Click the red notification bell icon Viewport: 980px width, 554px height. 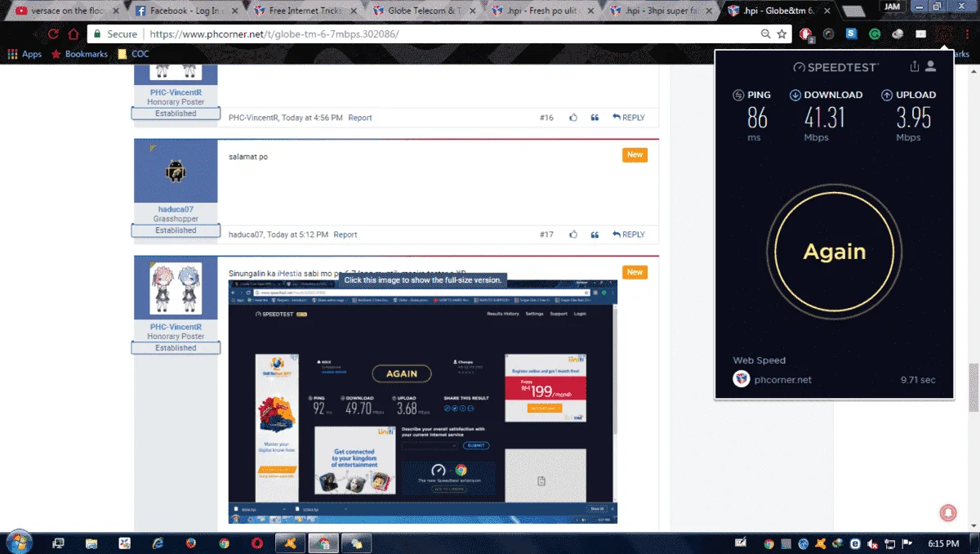click(x=948, y=512)
